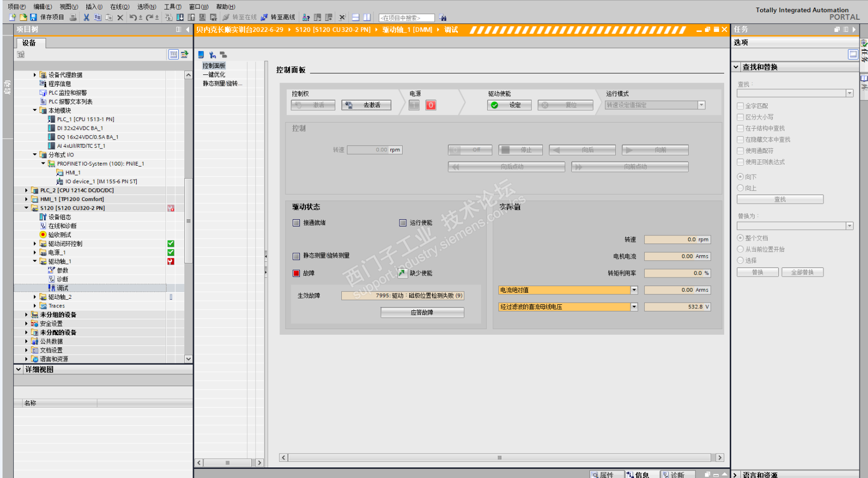Screen dimensions: 868x478
Task: Expand the HMI_1 TP1200 Comfort node
Action: [x=26, y=199]
